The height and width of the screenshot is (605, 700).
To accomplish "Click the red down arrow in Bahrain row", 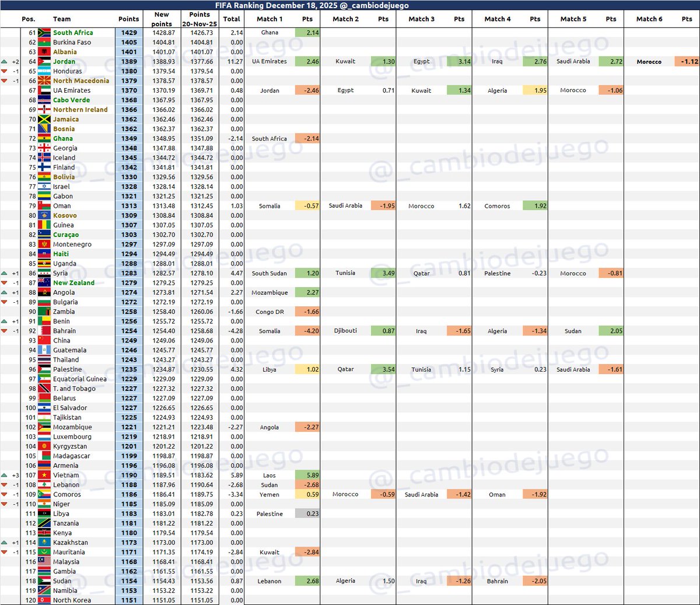I will coord(5,331).
